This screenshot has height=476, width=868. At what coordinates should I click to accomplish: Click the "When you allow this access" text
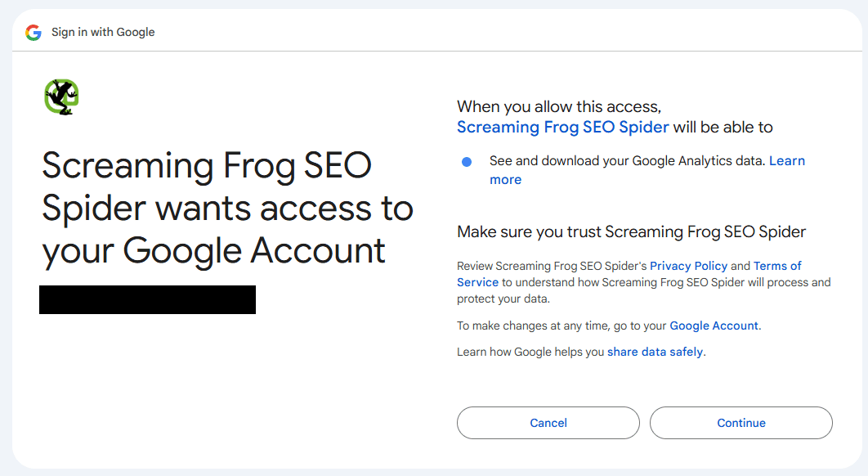pyautogui.click(x=554, y=106)
